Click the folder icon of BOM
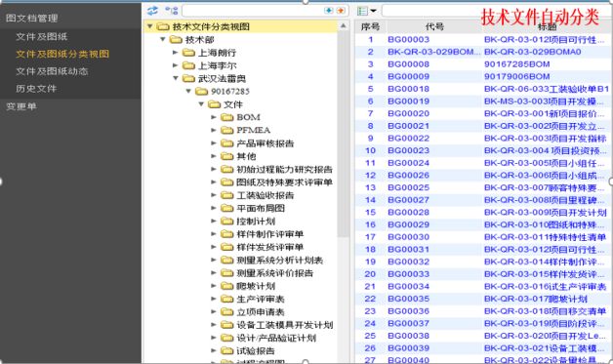The width and height of the screenshot is (613, 364). (226, 117)
